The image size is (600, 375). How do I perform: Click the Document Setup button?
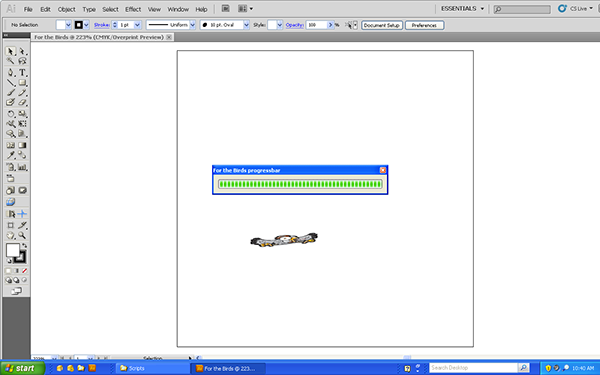tap(382, 25)
